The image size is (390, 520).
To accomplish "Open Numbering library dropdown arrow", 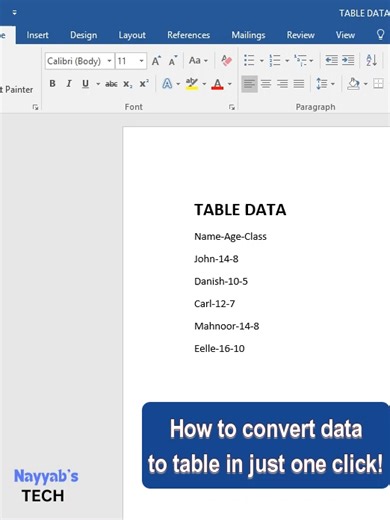I will coord(287,61).
